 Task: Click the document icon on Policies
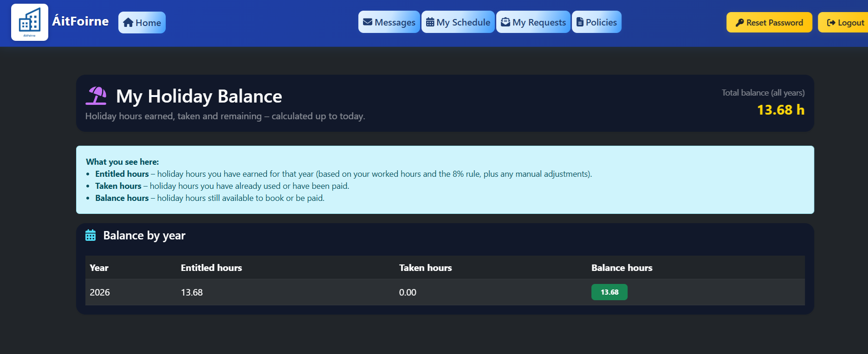[580, 22]
